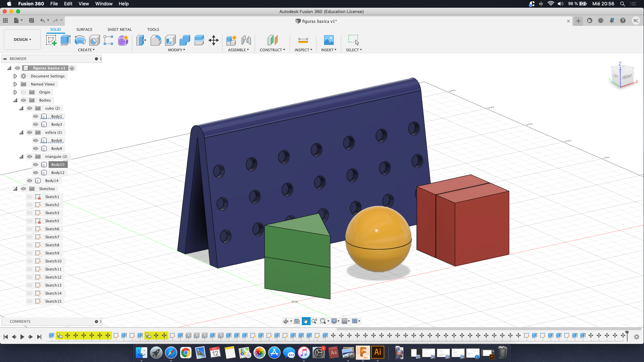Open the MODIFY dropdown menu
The height and width of the screenshot is (362, 644).
pyautogui.click(x=176, y=50)
